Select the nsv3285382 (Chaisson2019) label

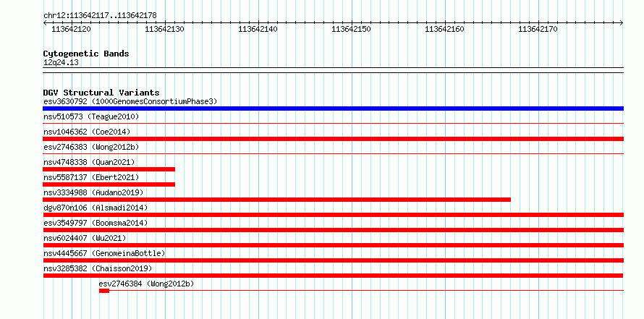(98, 268)
